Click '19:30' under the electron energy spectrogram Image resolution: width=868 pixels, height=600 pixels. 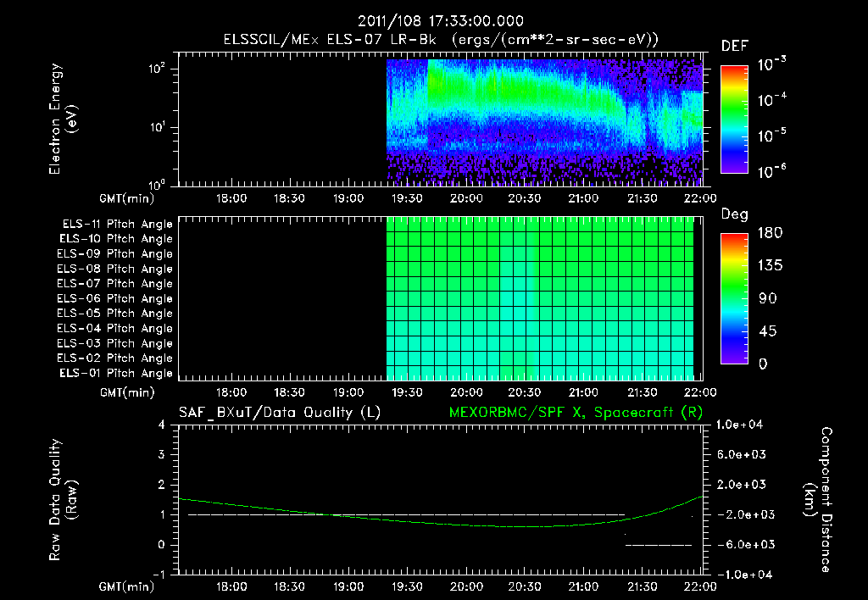pyautogui.click(x=407, y=198)
